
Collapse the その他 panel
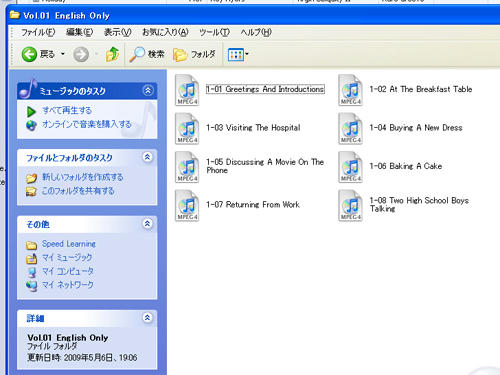click(x=147, y=224)
